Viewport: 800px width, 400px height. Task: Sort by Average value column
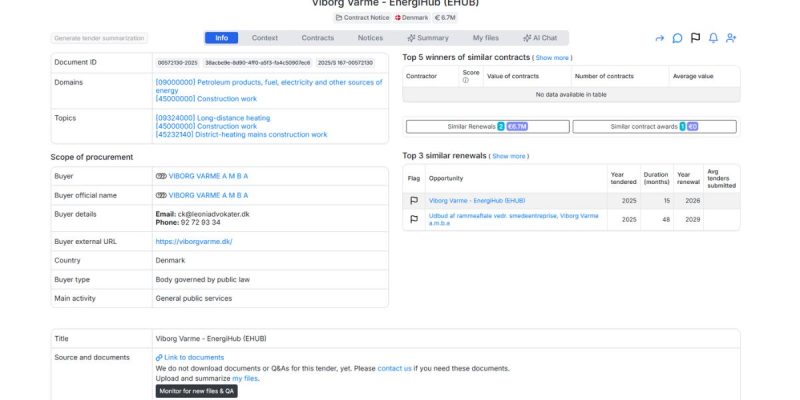pos(693,77)
